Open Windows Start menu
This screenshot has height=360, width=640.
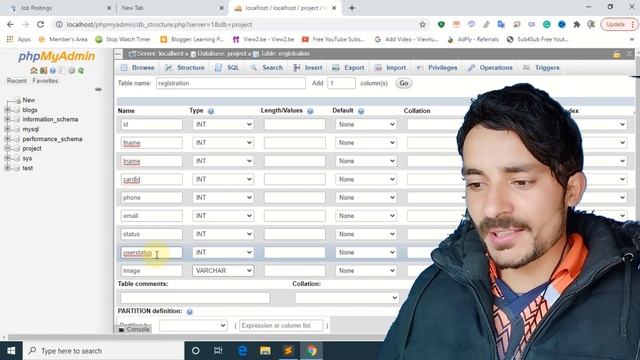click(11, 351)
